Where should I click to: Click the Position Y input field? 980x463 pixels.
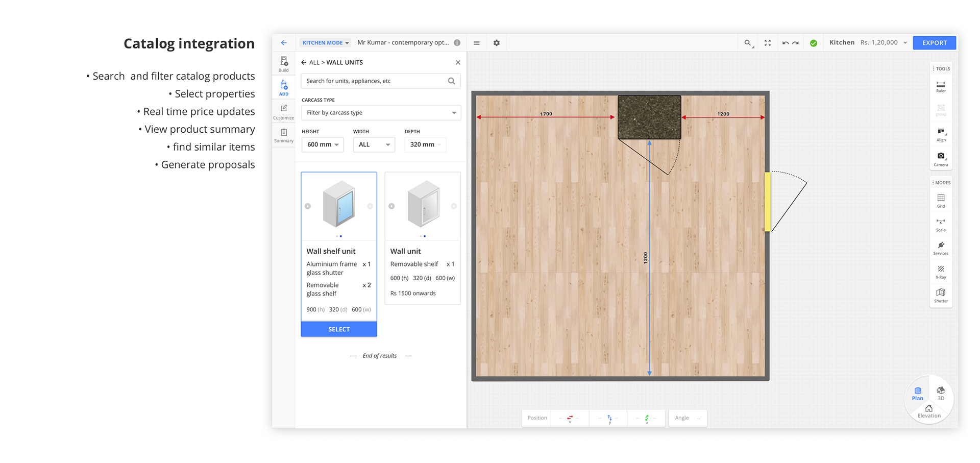pyautogui.click(x=609, y=418)
